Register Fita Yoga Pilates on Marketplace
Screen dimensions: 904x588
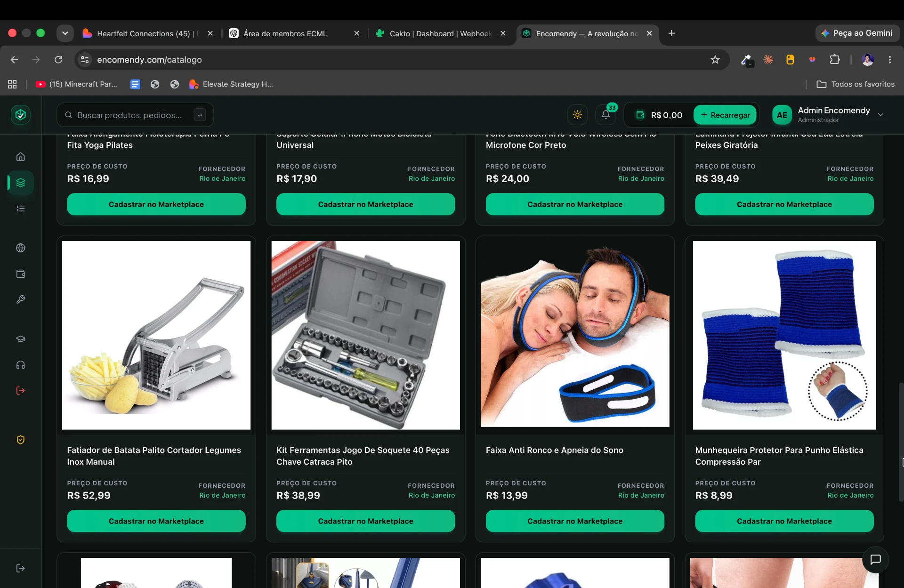[156, 204]
